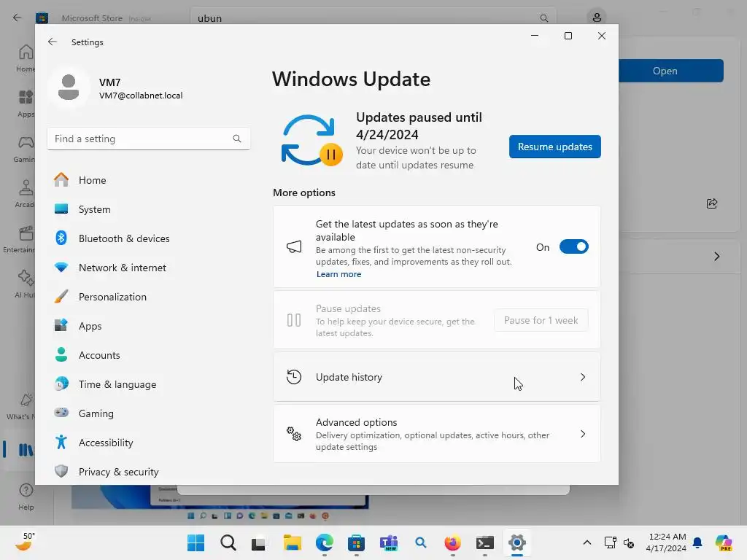This screenshot has height=560, width=747.
Task: Click Open button in Microsoft Store window
Action: tap(671, 71)
